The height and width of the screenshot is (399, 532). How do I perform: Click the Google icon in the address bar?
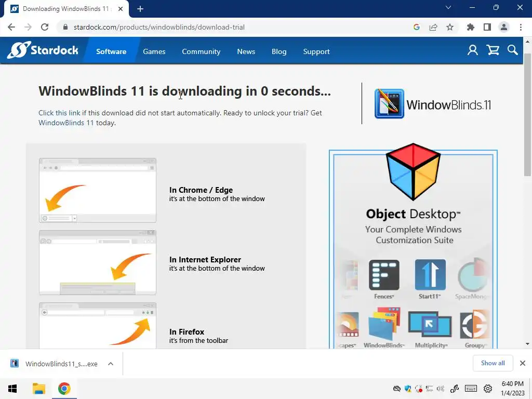pyautogui.click(x=417, y=27)
